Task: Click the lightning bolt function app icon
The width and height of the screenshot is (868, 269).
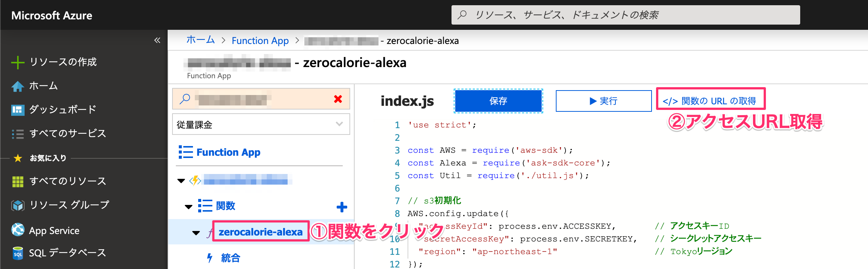Action: (195, 181)
